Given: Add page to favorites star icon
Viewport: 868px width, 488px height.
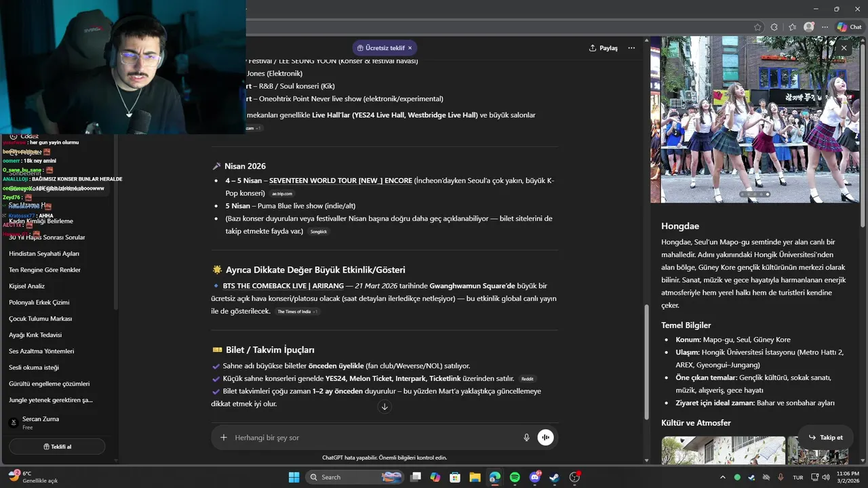Looking at the screenshot, I should (757, 27).
